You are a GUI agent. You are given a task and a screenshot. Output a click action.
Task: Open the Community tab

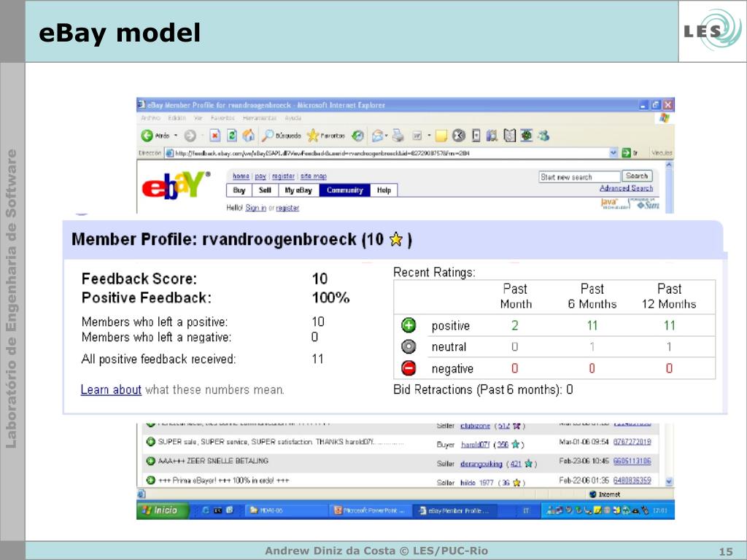345,190
